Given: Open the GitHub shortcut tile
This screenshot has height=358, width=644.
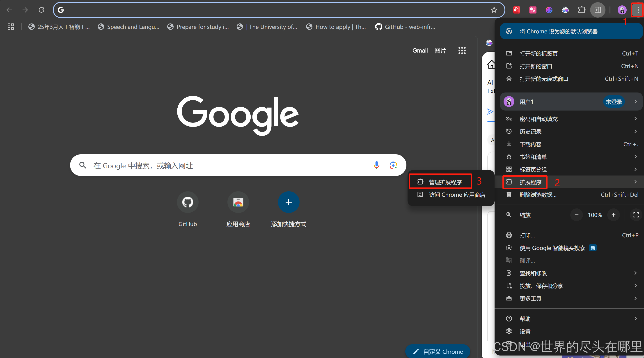Looking at the screenshot, I should 188,202.
